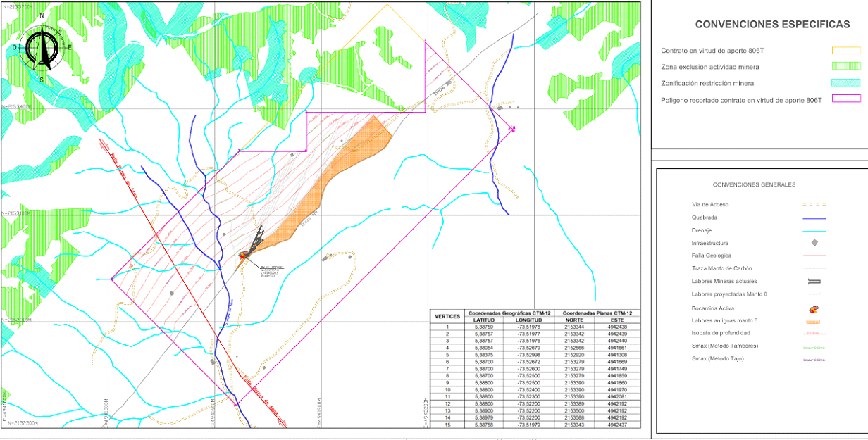Click the blue Quebrada line legend symbol
This screenshot has width=868, height=440.
tap(814, 218)
